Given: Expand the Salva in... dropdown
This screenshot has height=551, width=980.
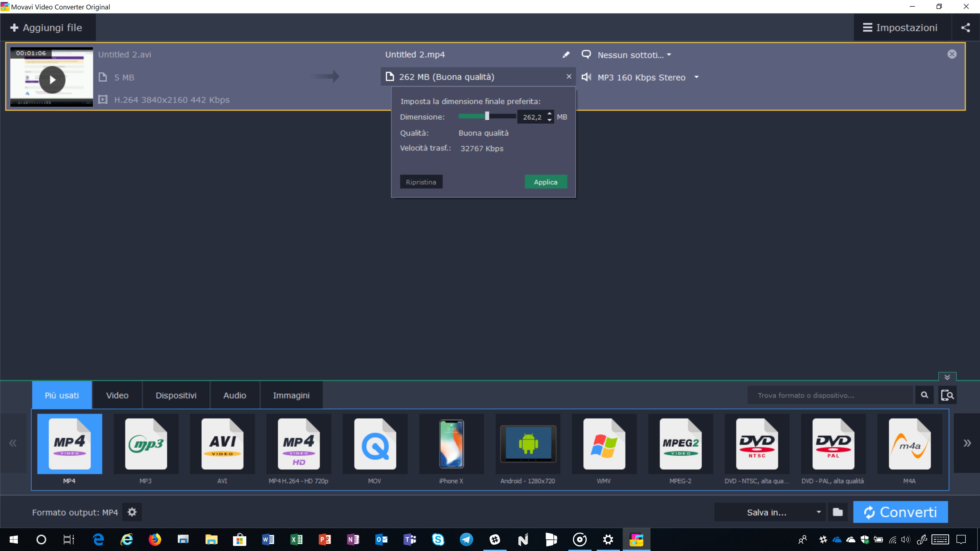Looking at the screenshot, I should [819, 512].
